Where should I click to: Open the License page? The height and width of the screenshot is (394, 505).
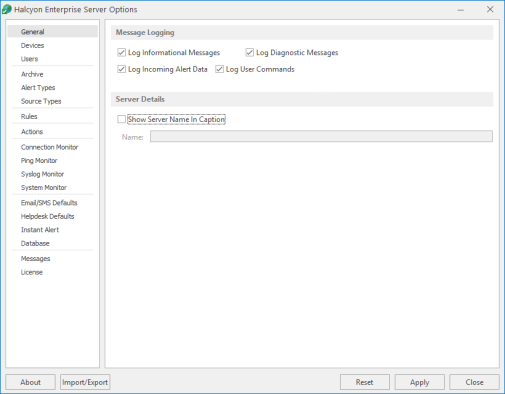[x=32, y=272]
